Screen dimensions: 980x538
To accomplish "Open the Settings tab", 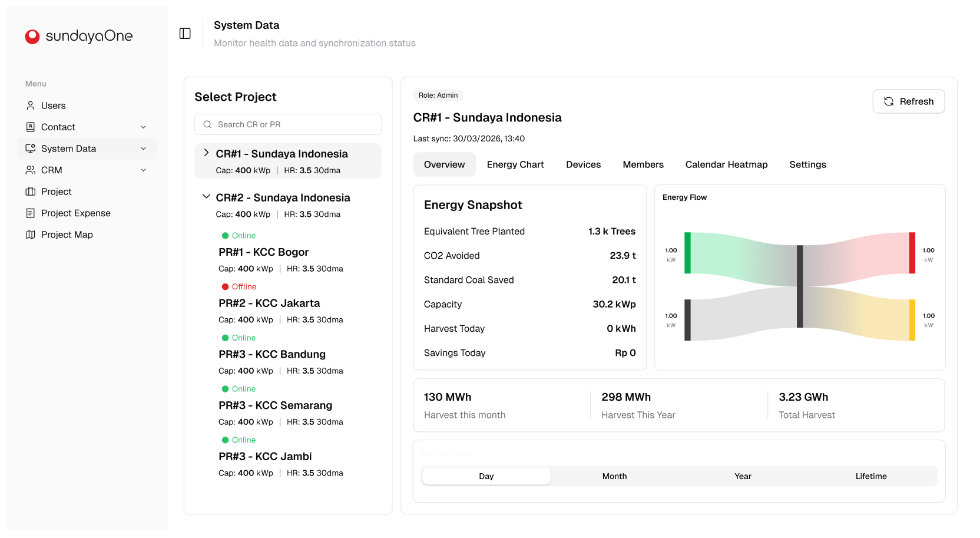I will click(x=807, y=164).
